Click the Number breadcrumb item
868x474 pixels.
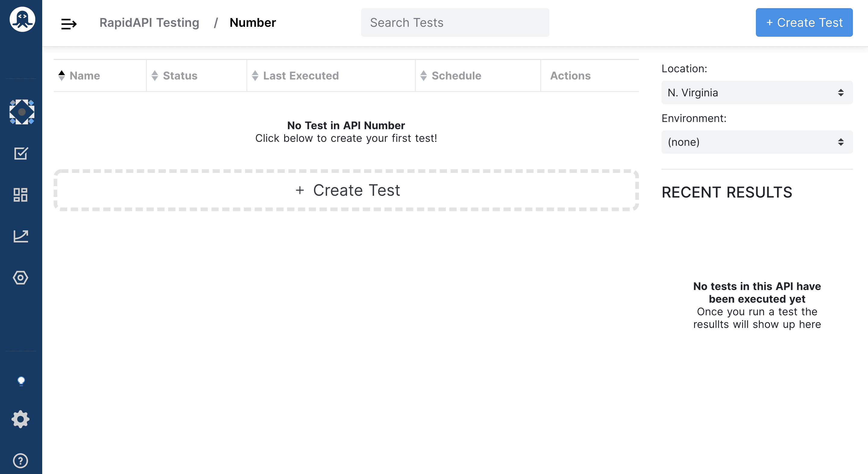[253, 23]
